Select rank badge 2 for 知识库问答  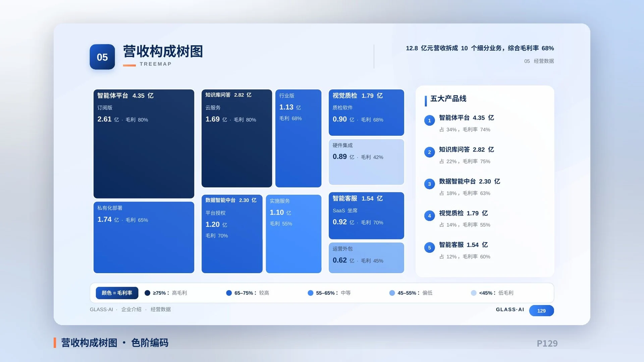tap(429, 152)
